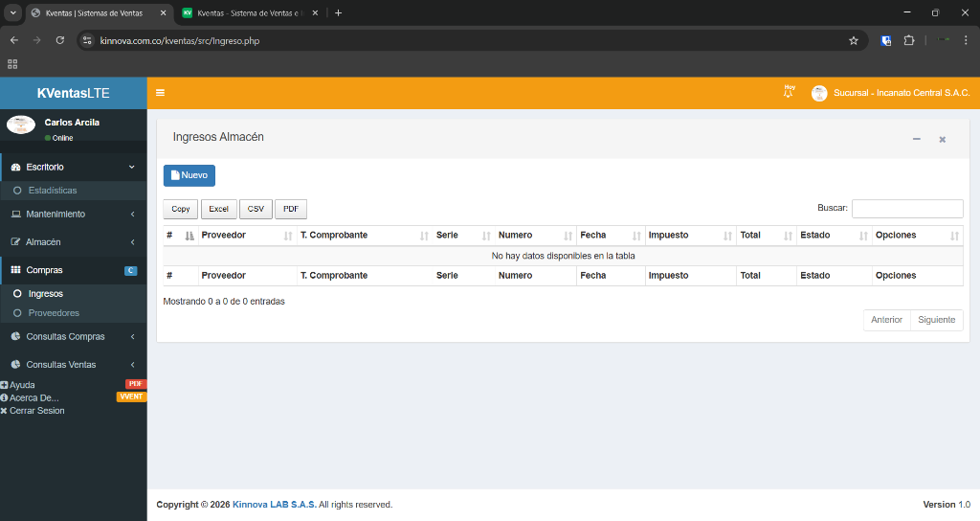Click the KVentasLTE logo
980x521 pixels.
pos(73,93)
